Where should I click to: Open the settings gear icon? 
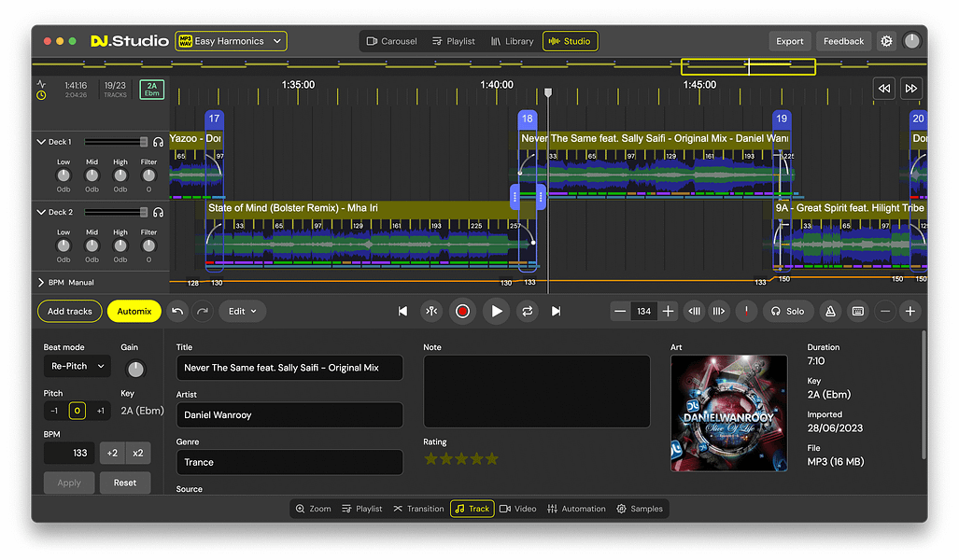(x=886, y=41)
